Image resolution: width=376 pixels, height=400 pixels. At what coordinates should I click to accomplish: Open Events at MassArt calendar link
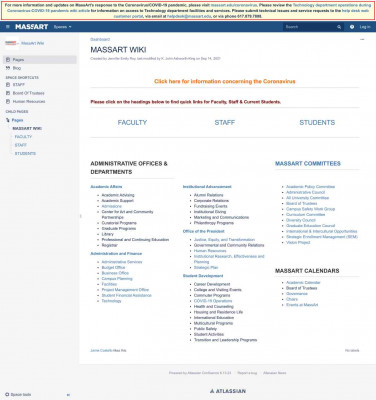pos(302,305)
